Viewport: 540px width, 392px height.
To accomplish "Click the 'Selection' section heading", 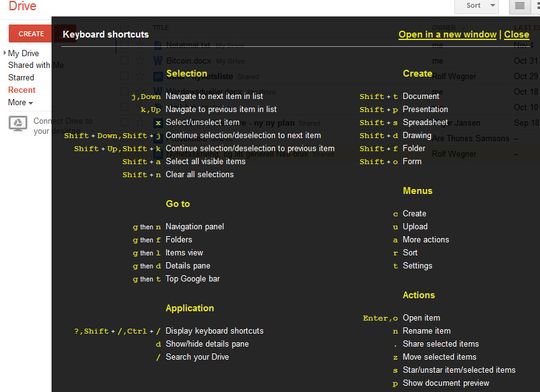I will 187,73.
